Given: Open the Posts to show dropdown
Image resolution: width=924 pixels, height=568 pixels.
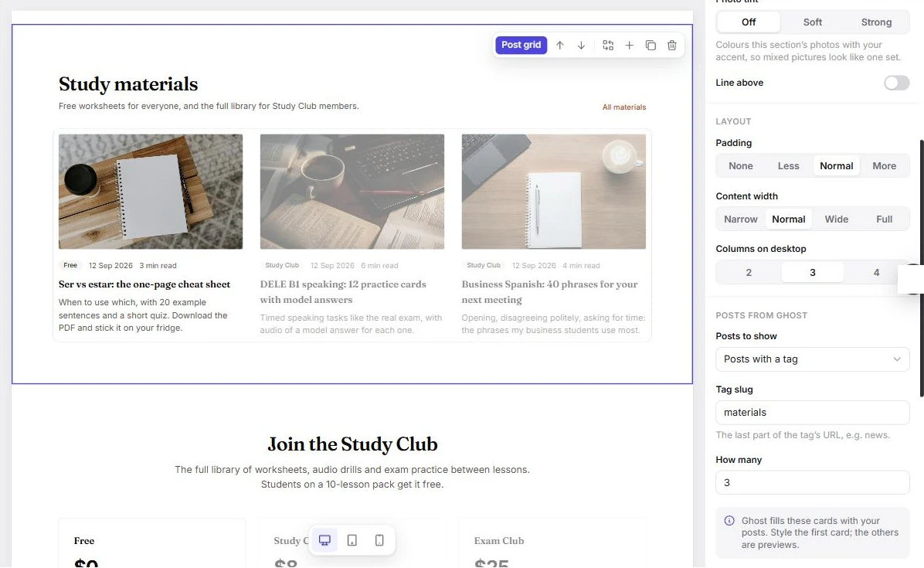Looking at the screenshot, I should pyautogui.click(x=813, y=359).
